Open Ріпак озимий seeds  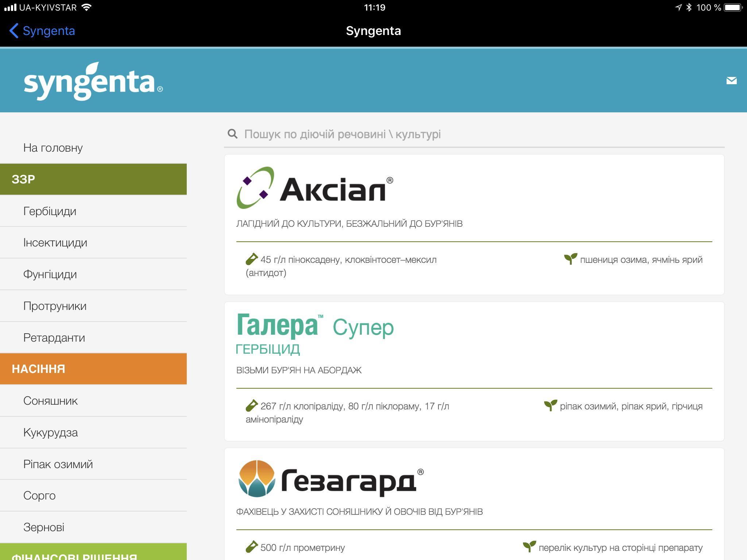coord(93,464)
